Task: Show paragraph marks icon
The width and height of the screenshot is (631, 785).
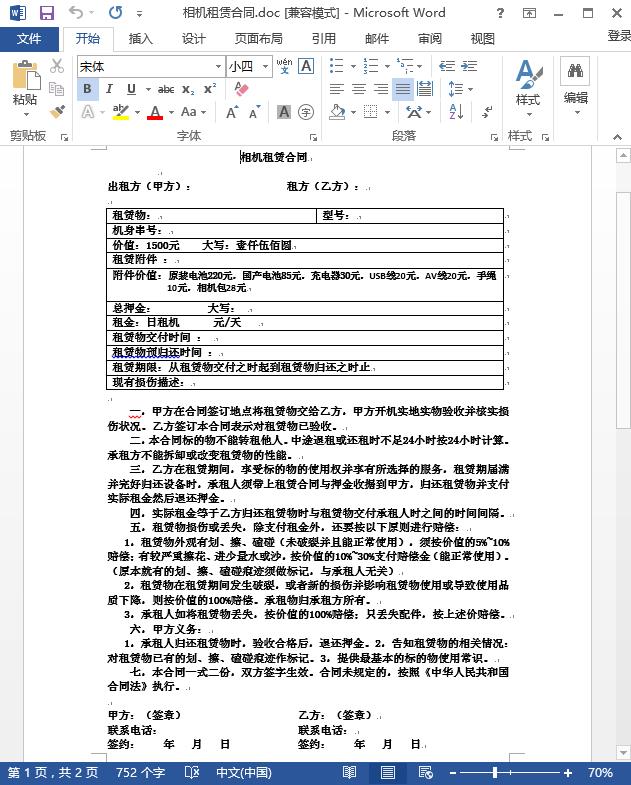Action: pyautogui.click(x=487, y=112)
